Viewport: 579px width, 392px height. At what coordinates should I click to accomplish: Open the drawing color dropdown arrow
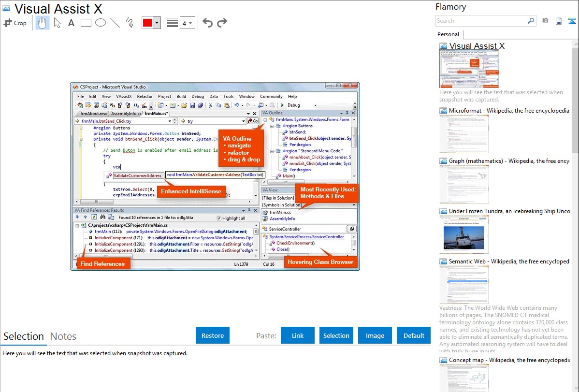(157, 23)
